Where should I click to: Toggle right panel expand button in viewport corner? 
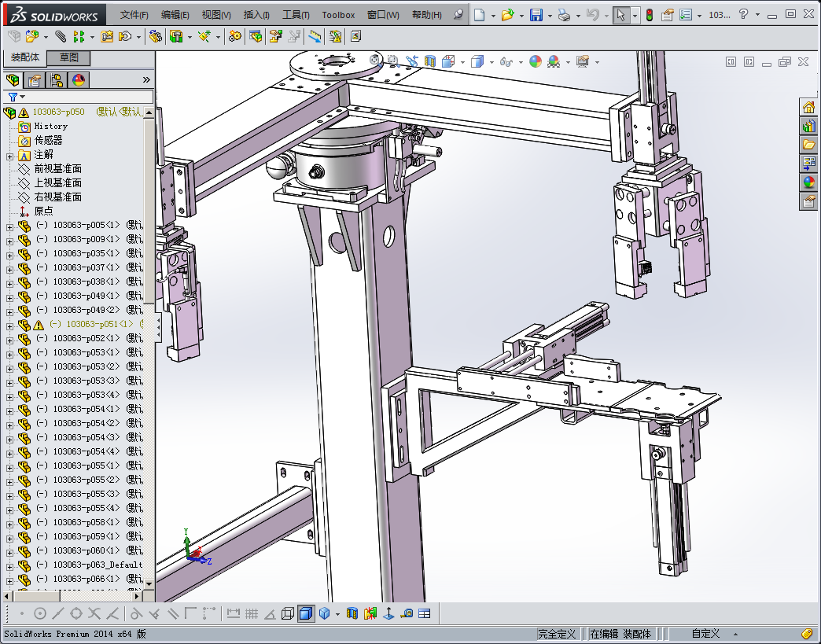pyautogui.click(x=749, y=62)
